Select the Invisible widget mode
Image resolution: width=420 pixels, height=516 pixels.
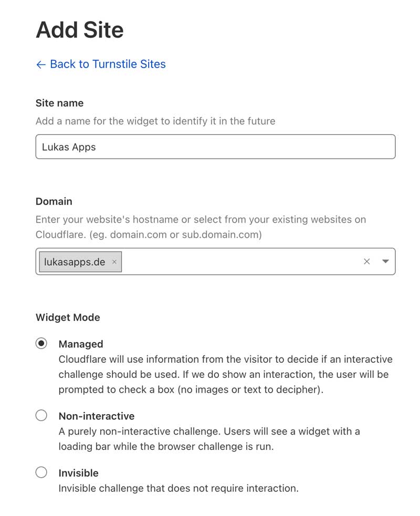coord(41,472)
